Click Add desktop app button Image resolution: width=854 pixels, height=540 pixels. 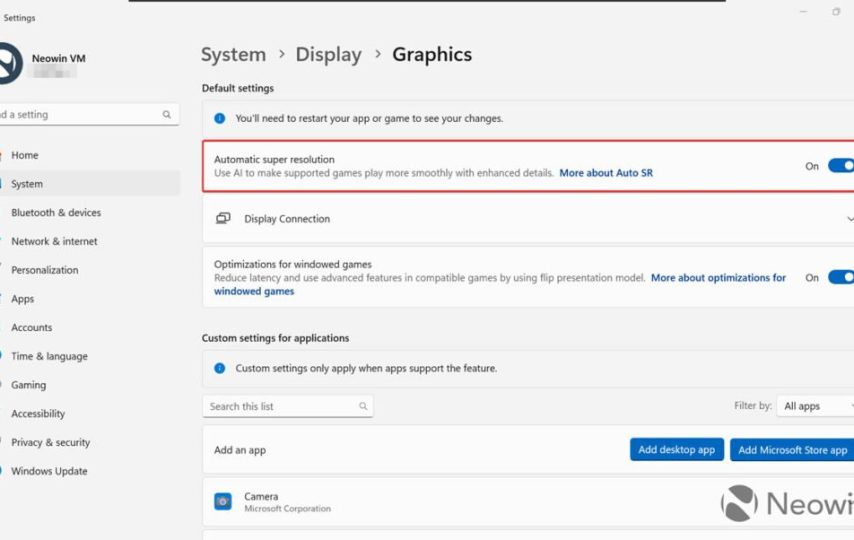coord(677,450)
